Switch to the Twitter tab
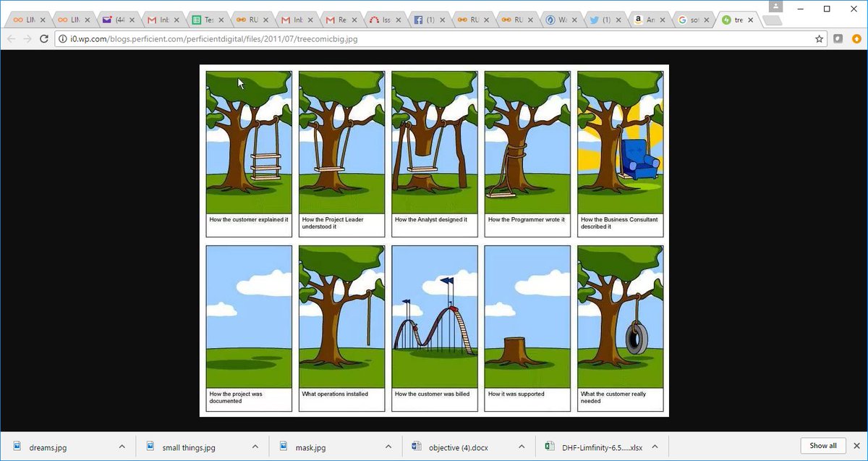 click(x=607, y=20)
